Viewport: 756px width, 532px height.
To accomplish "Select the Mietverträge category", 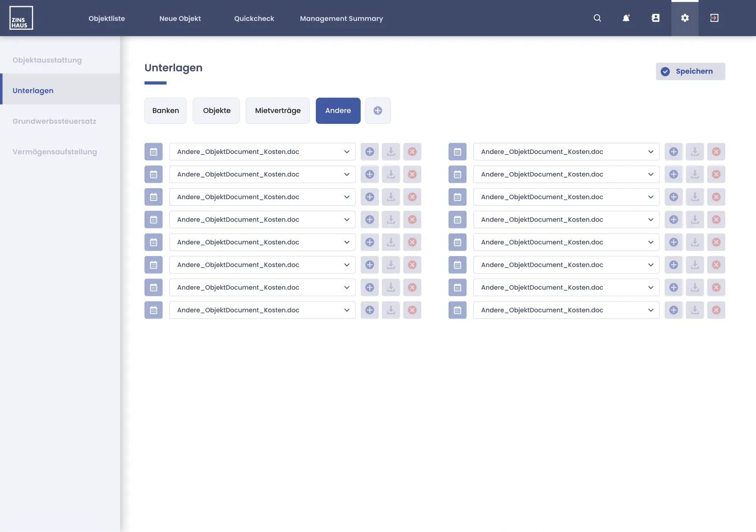I will click(278, 111).
